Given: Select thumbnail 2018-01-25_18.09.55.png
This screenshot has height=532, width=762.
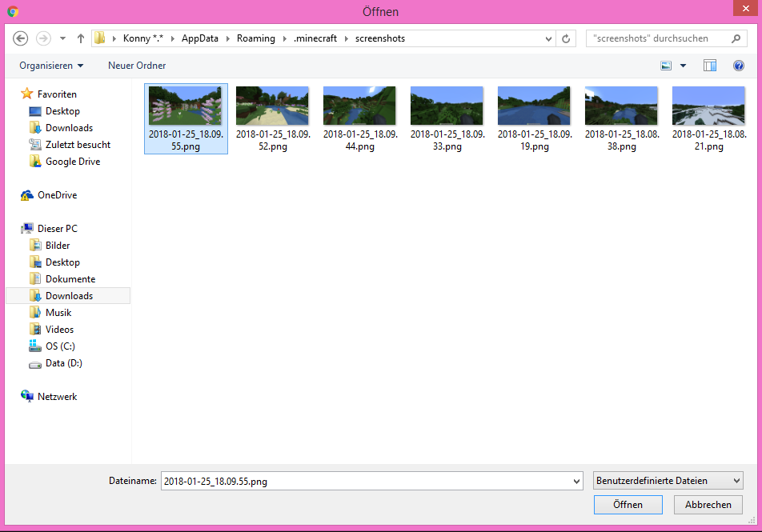Looking at the screenshot, I should pyautogui.click(x=186, y=118).
